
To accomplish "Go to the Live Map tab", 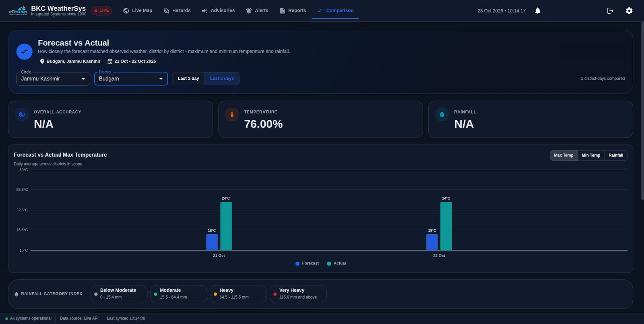I will [x=138, y=10].
